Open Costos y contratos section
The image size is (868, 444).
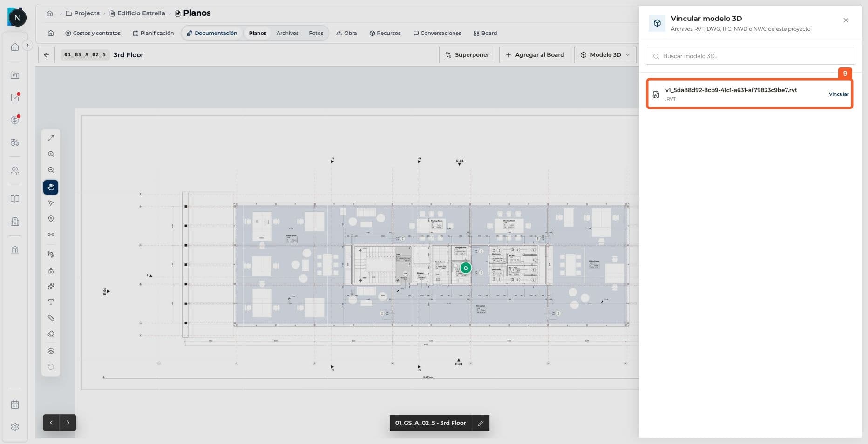tap(93, 33)
